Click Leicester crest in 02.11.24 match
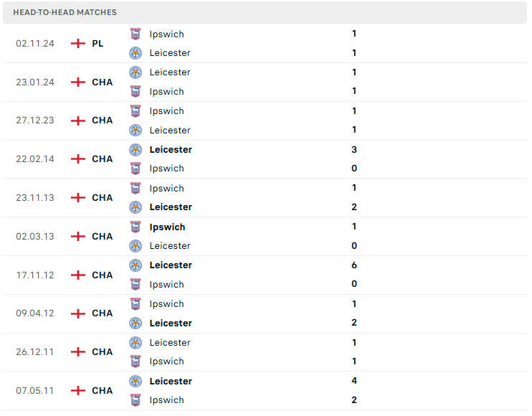The height and width of the screenshot is (416, 532). [x=136, y=53]
